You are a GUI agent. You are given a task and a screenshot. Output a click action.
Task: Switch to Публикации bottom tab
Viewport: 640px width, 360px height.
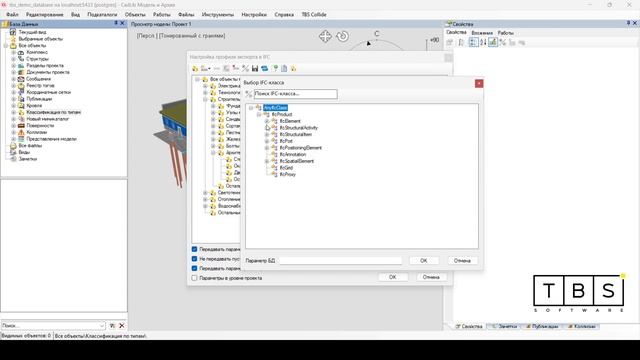[542, 327]
